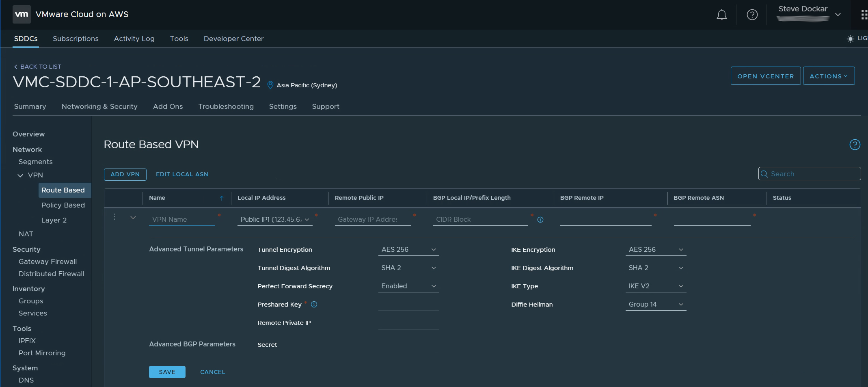The image size is (868, 387).
Task: Click the Name column sort arrow
Action: (x=222, y=198)
